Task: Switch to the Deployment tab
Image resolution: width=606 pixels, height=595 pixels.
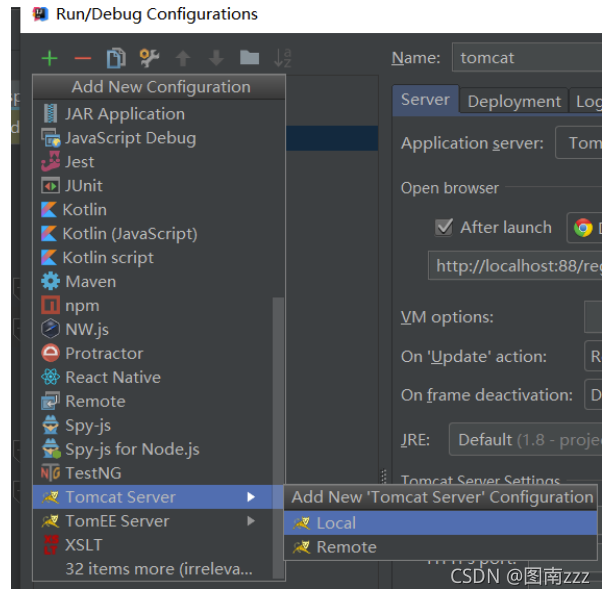Action: click(514, 101)
